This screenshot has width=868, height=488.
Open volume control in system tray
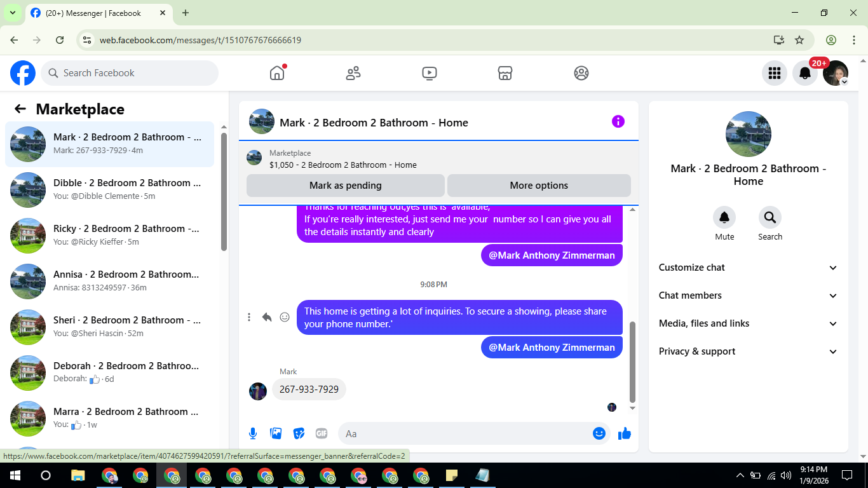[786, 475]
